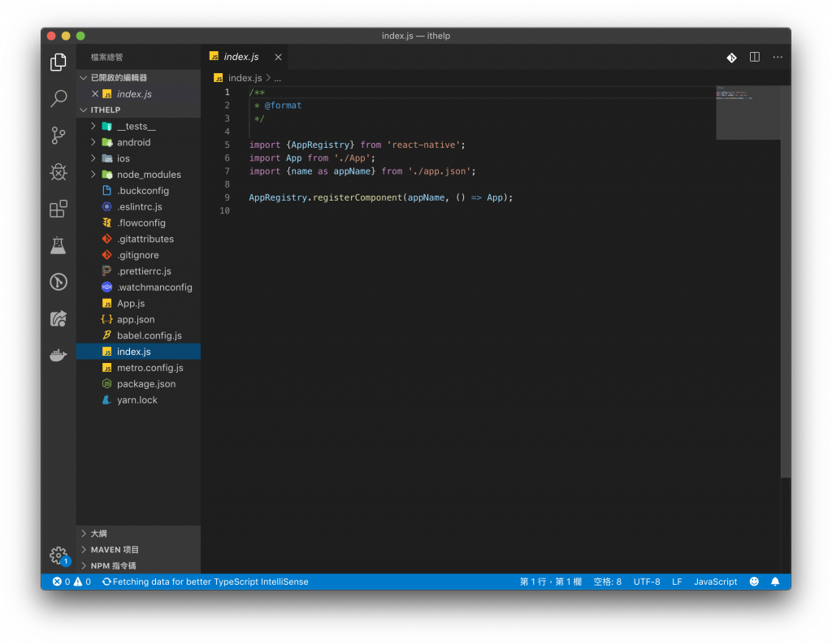Open App.js from the file tree
The image size is (832, 644).
[130, 304]
